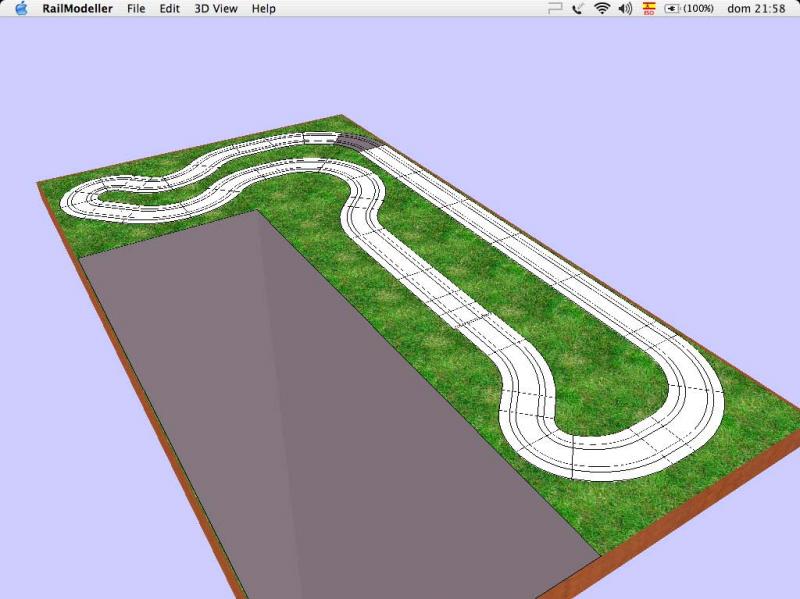This screenshot has height=599, width=800.
Task: Open the Edit menu
Action: coord(170,8)
